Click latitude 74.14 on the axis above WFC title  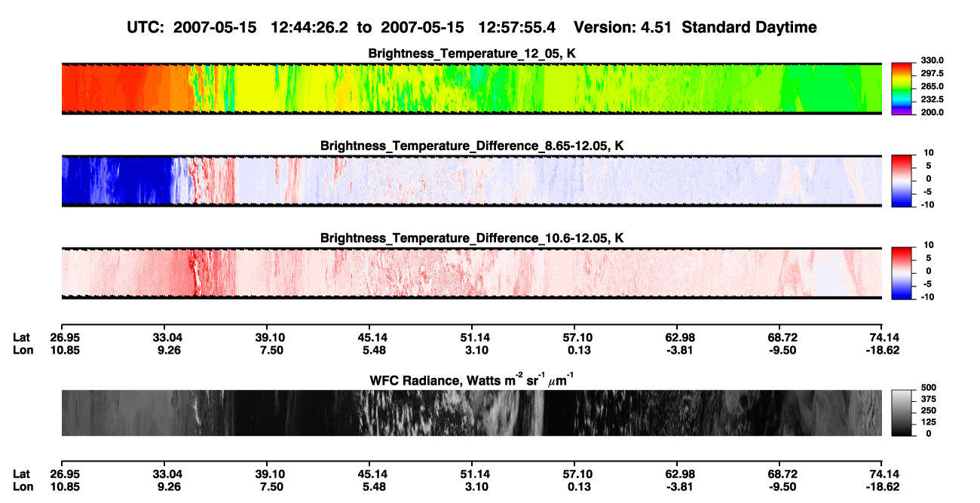click(x=885, y=337)
